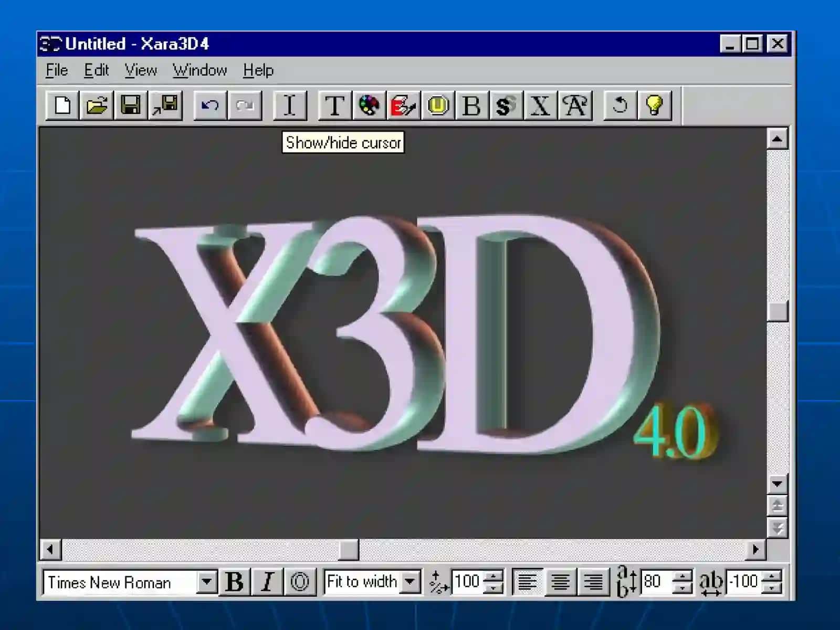
Task: Click the vertical scrollbar thumb
Action: click(x=777, y=312)
